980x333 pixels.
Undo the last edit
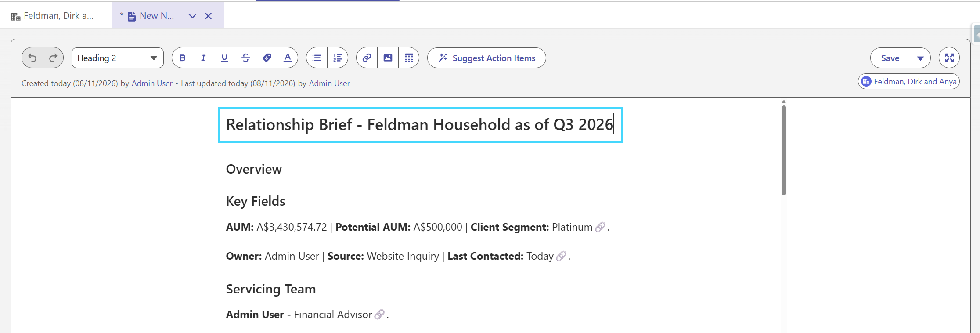[x=32, y=58]
